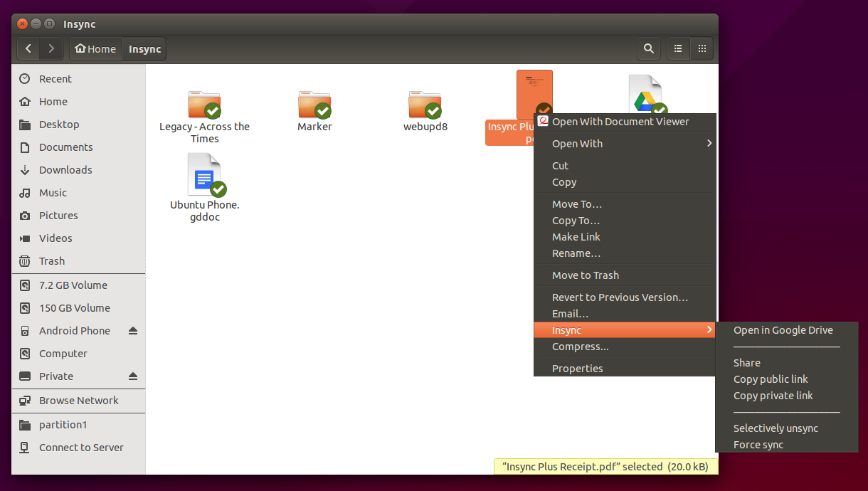Expand the Insync submenu
The image size is (868, 491).
(x=625, y=330)
